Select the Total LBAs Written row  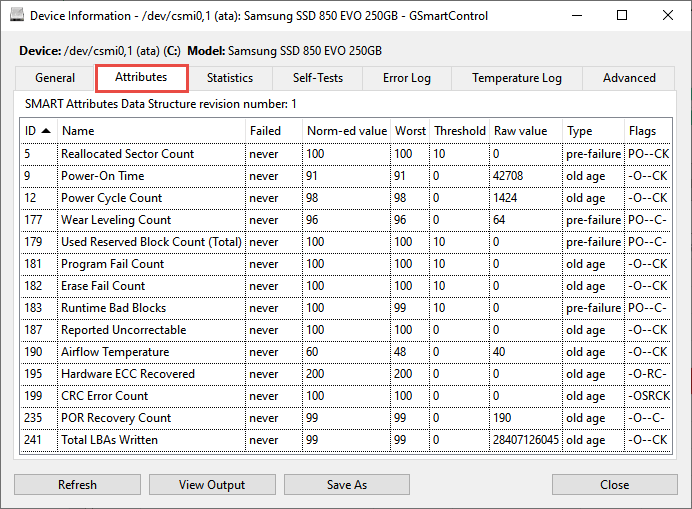coord(346,441)
